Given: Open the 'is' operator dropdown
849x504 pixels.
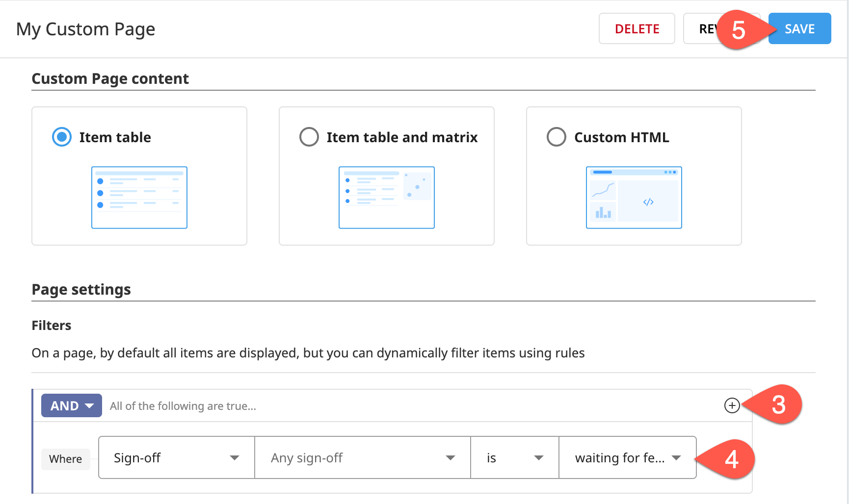Looking at the screenshot, I should click(514, 457).
